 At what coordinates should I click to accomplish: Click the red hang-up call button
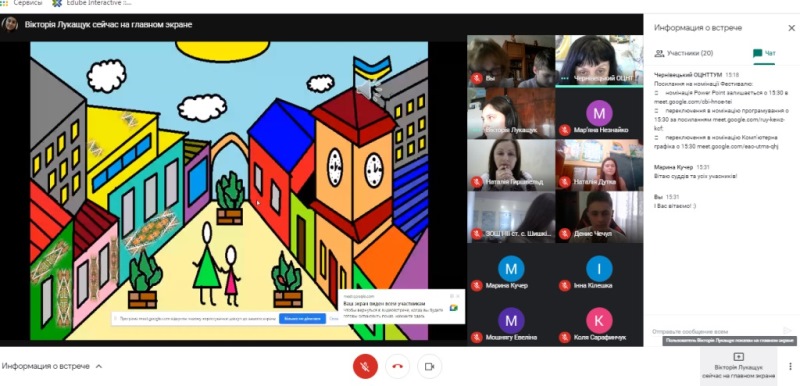pyautogui.click(x=397, y=366)
